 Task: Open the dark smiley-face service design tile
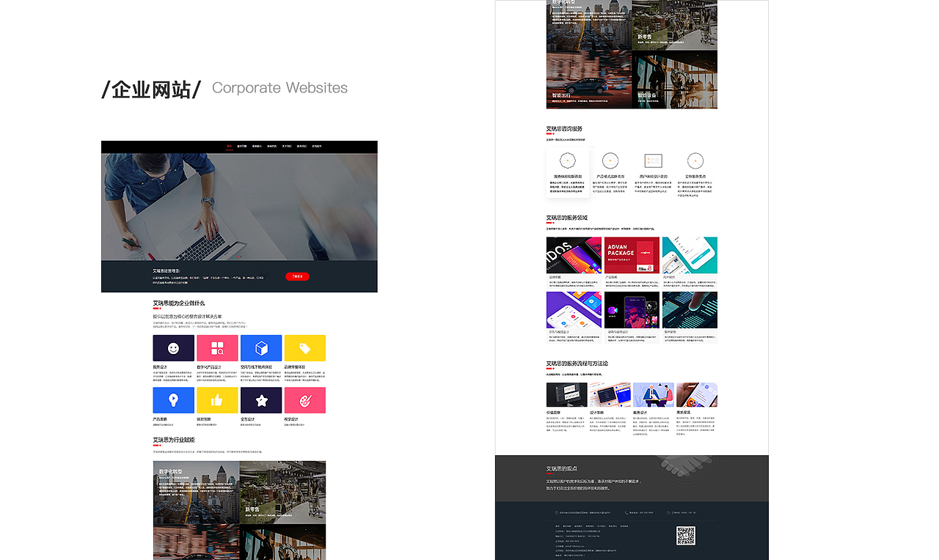tap(173, 348)
